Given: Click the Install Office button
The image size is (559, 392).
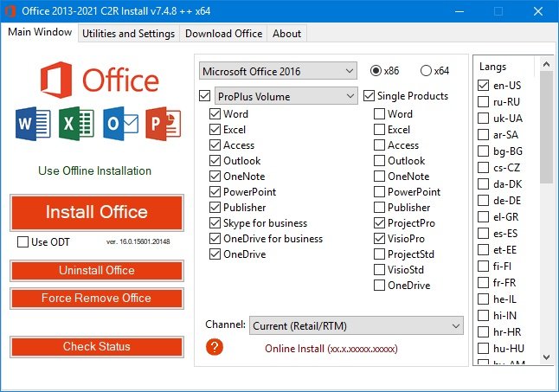Looking at the screenshot, I should point(97,212).
